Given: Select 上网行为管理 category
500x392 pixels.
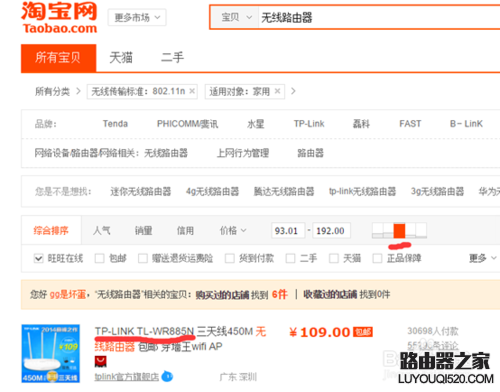Looking at the screenshot, I should coord(243,153).
